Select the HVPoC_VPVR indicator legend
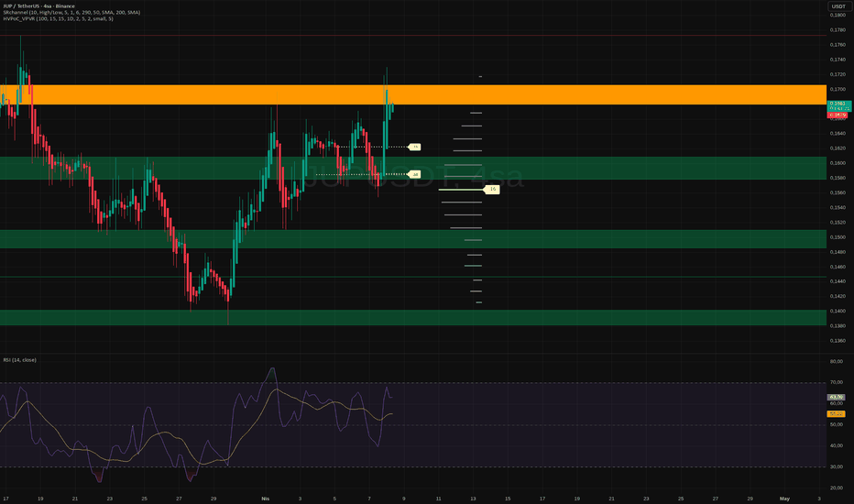Screen dimensions: 854x504 [59, 18]
